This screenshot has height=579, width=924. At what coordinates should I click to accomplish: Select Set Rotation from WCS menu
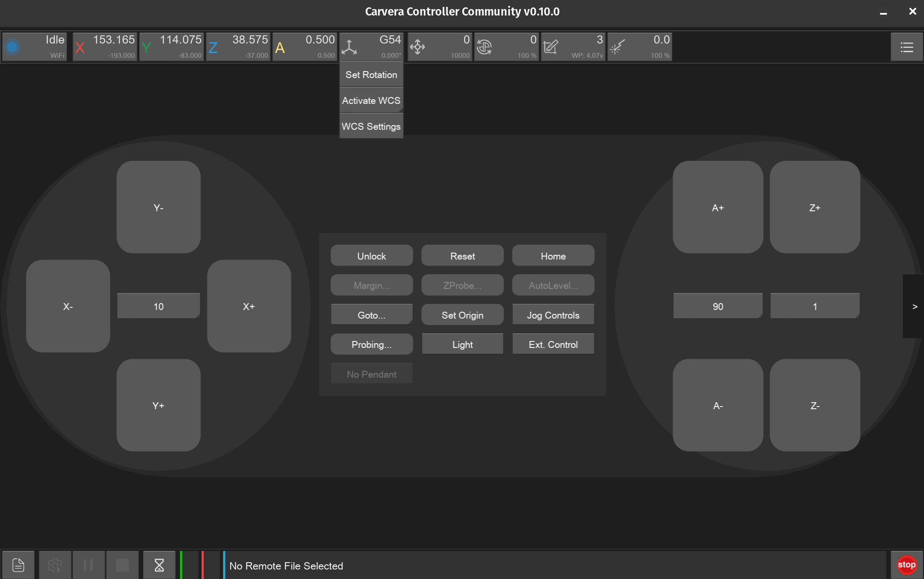coord(371,75)
